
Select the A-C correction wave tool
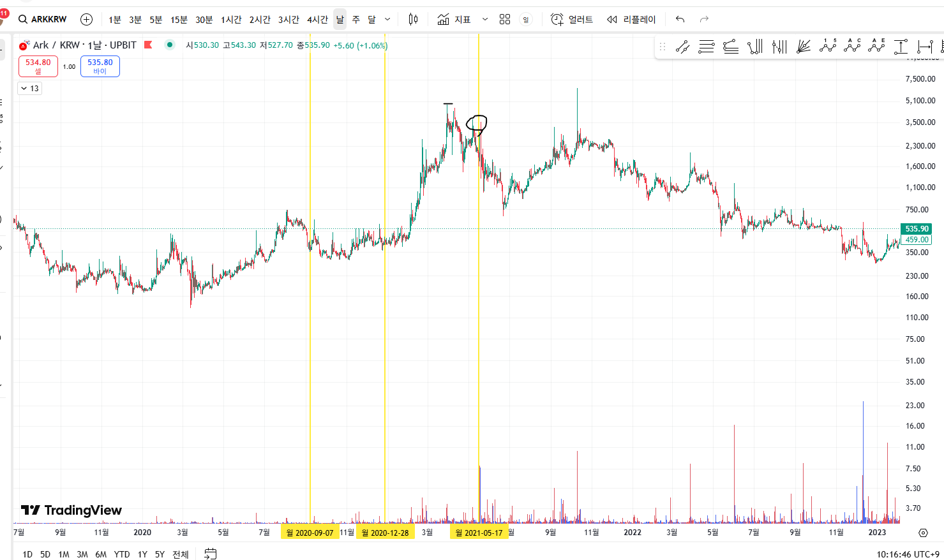852,46
